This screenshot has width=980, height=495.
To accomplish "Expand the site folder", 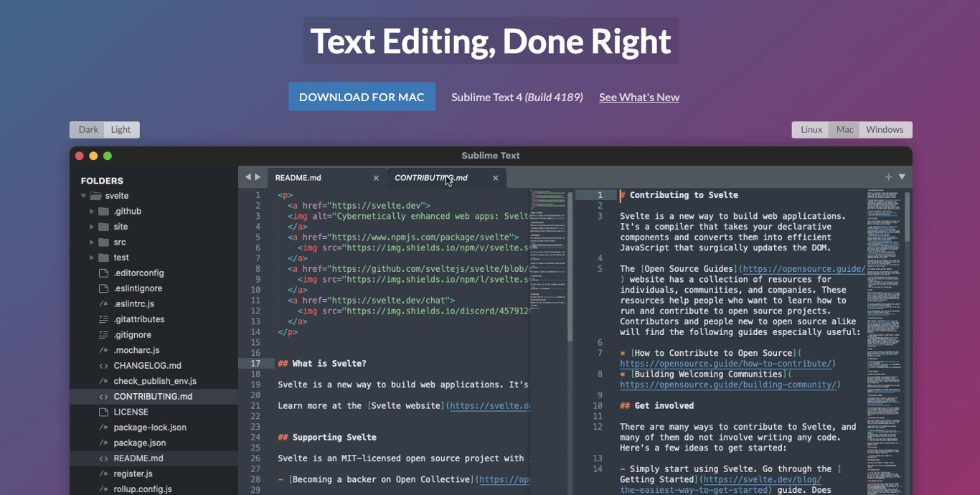I will coord(92,227).
